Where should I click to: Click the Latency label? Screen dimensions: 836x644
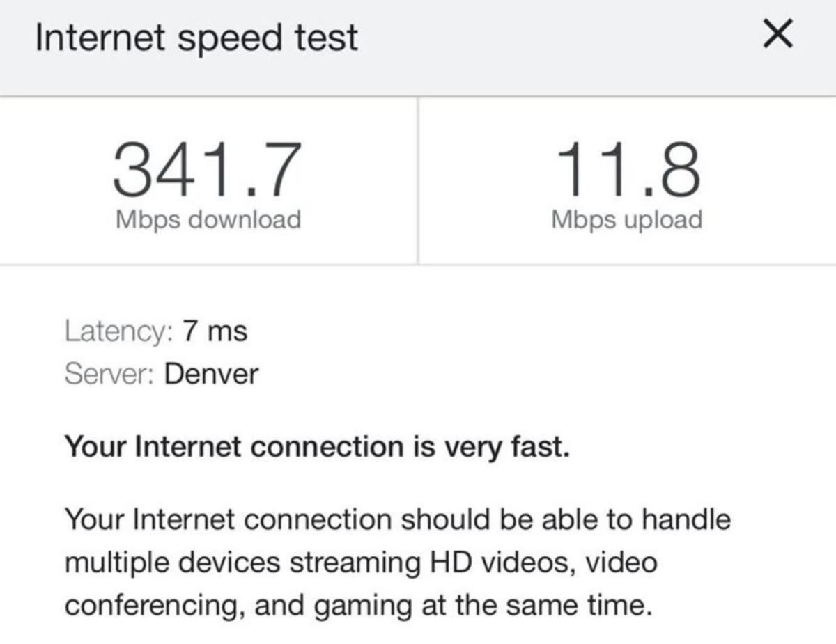click(x=119, y=331)
